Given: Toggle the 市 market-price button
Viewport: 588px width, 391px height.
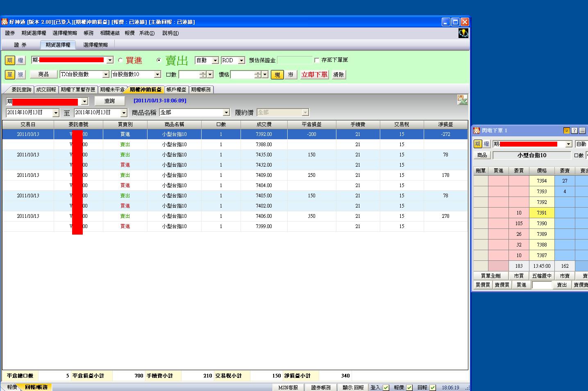Looking at the screenshot, I should click(x=291, y=75).
